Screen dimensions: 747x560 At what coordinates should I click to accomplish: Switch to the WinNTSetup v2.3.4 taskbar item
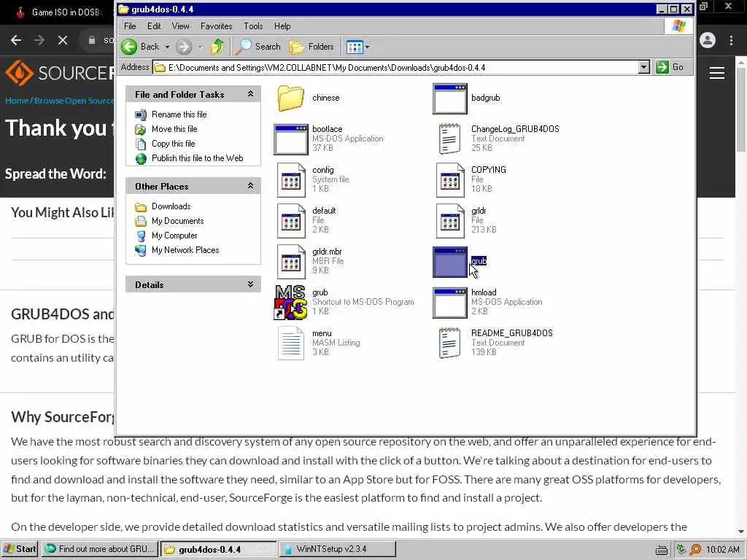pos(337,549)
